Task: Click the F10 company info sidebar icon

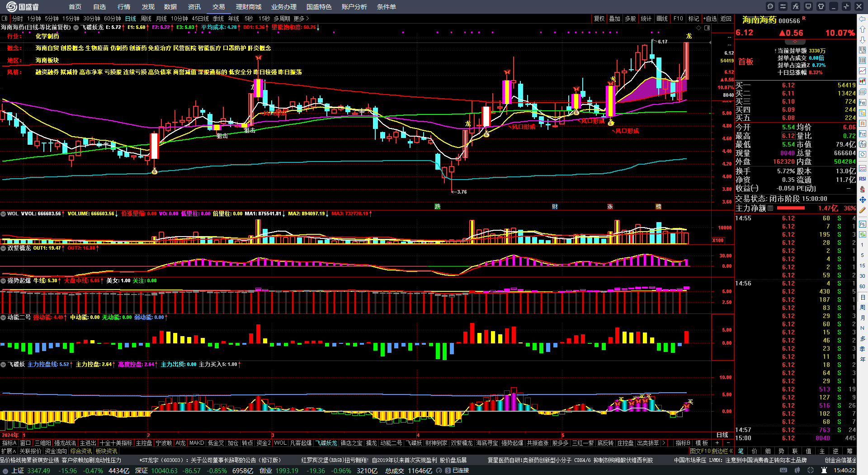Action: coord(863,103)
